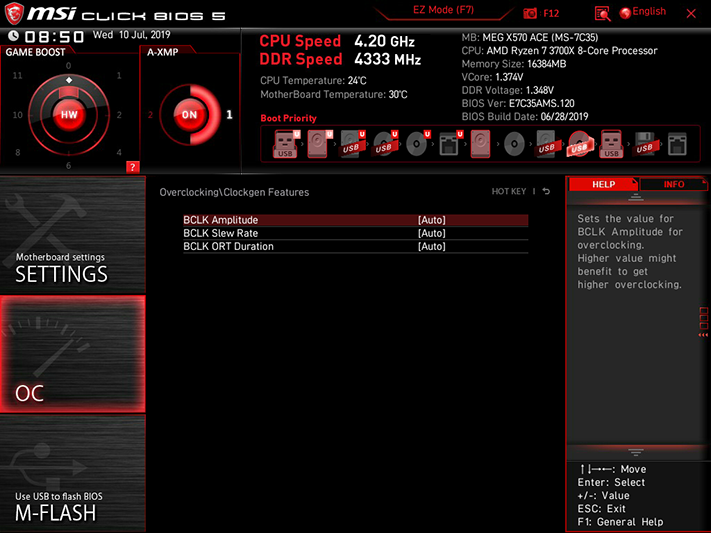The image size is (711, 533).
Task: Choose the UEFI USB CD/DVD boot icon
Action: (x=385, y=144)
